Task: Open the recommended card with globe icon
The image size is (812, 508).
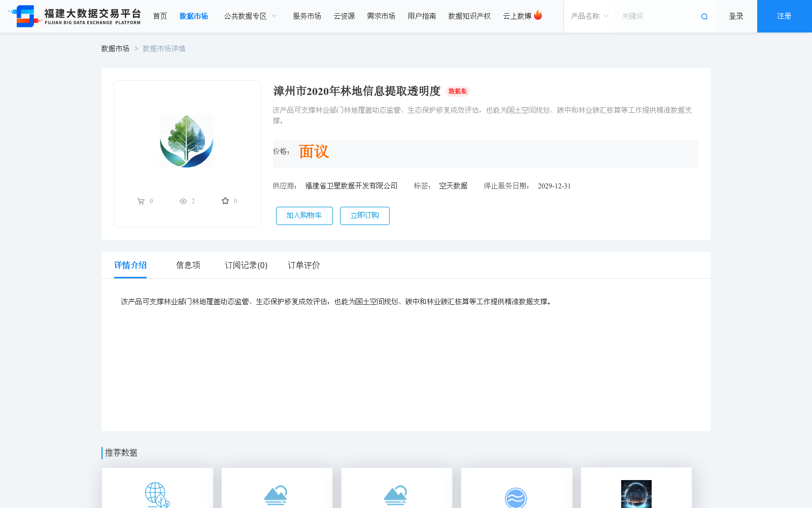Action: point(157,488)
